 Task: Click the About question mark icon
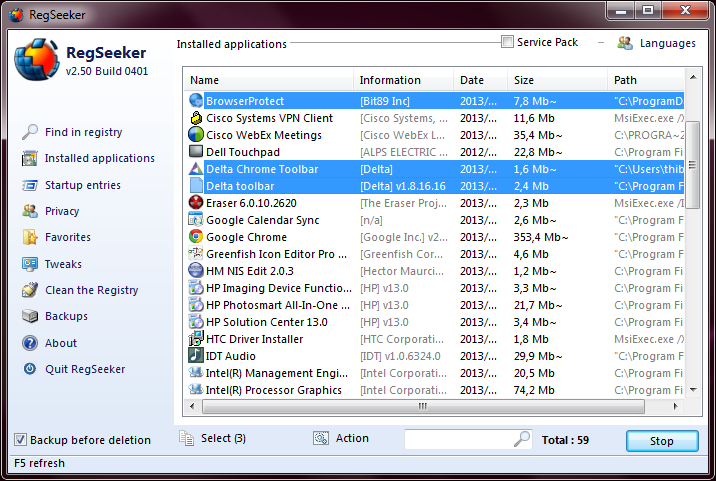(x=30, y=343)
